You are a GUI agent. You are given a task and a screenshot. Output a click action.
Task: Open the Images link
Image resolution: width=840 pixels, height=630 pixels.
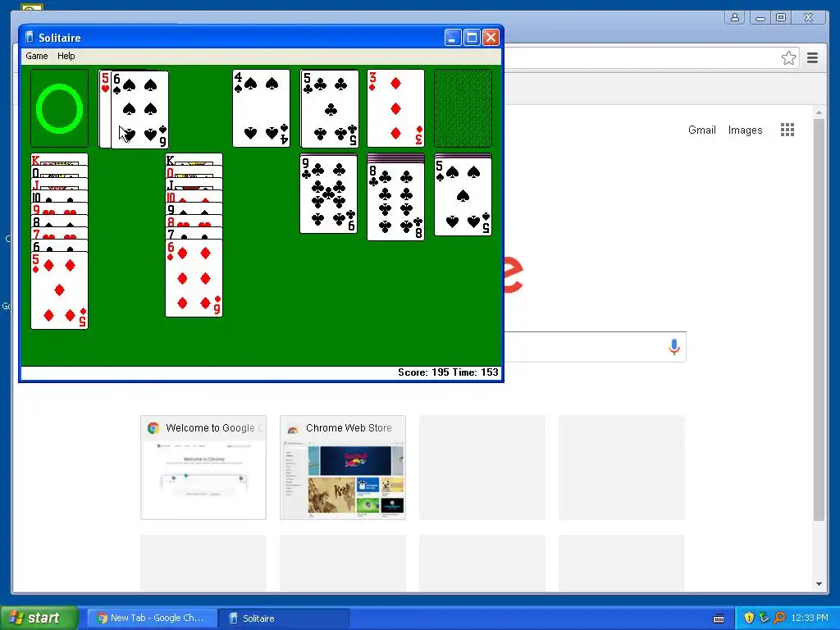745,130
